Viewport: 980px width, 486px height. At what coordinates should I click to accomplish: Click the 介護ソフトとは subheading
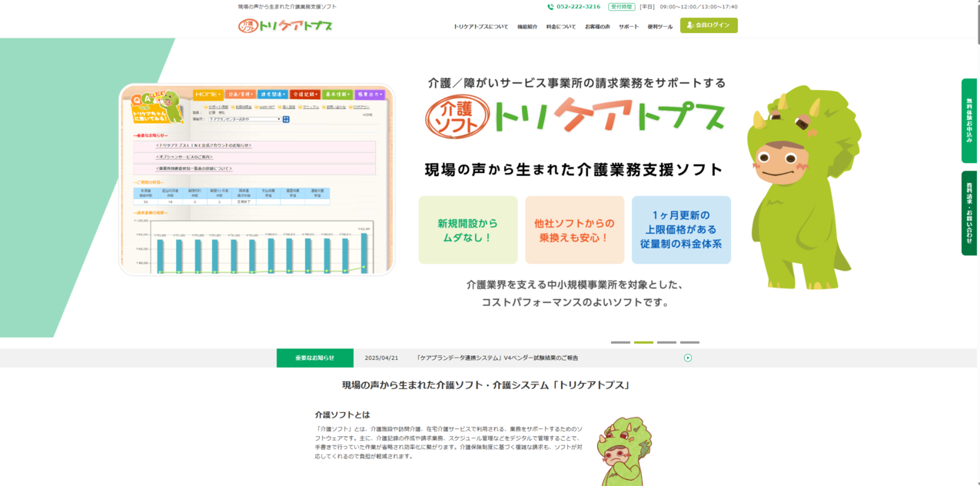tap(342, 414)
